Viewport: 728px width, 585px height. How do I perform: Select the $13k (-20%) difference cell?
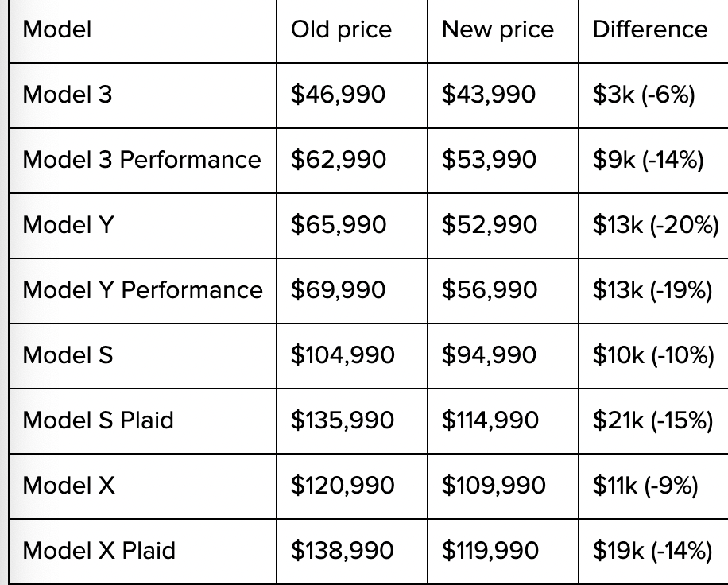pyautogui.click(x=655, y=225)
